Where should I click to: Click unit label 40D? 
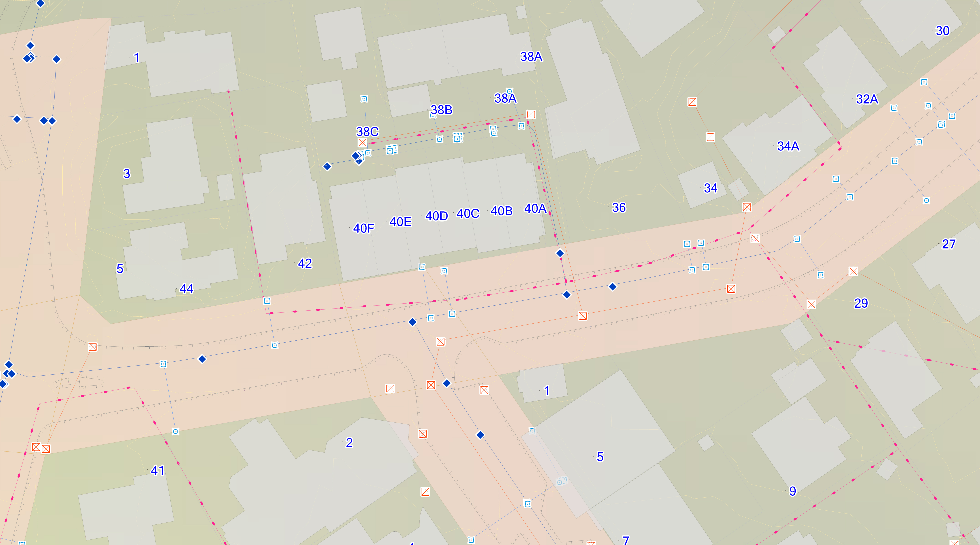point(437,216)
